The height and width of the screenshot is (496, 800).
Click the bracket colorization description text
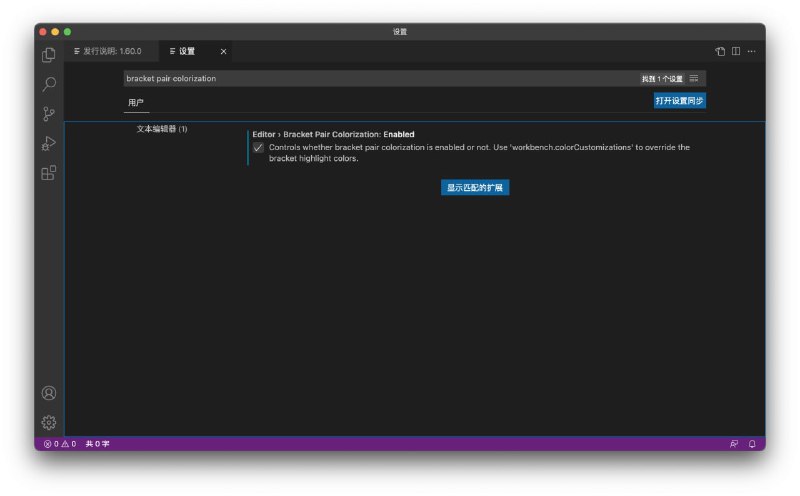(x=479, y=153)
